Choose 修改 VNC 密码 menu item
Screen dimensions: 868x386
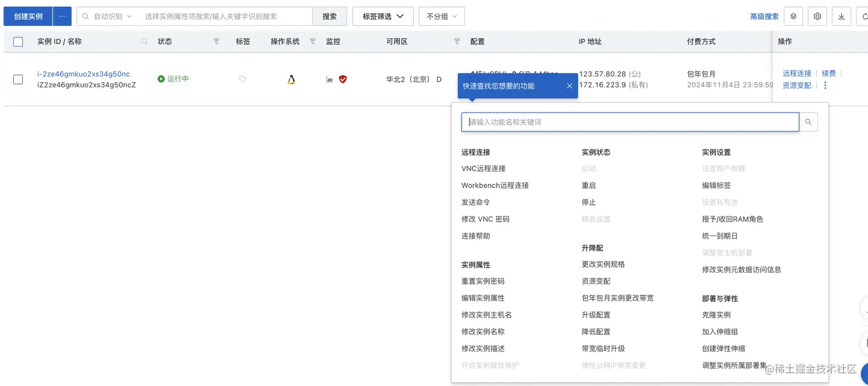pyautogui.click(x=486, y=219)
